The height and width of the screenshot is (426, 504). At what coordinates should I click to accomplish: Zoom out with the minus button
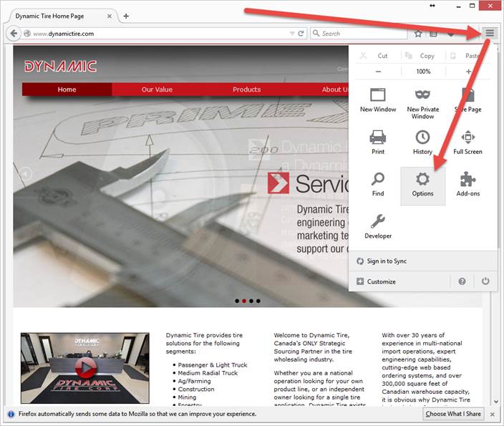pos(378,72)
